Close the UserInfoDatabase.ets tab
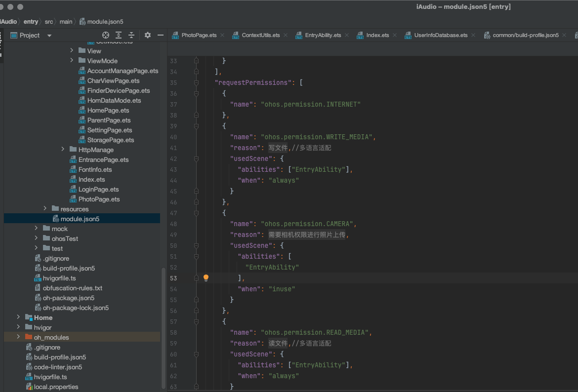Image resolution: width=578 pixels, height=392 pixels. point(473,36)
